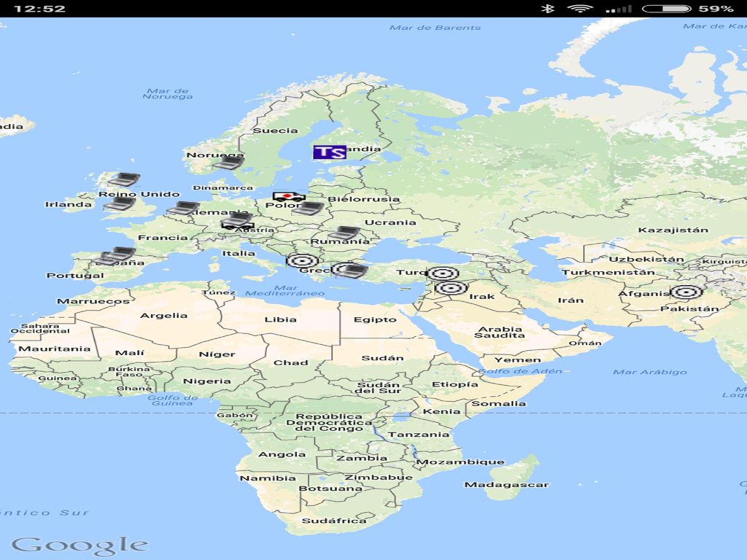The image size is (747, 560).
Task: Tap the Egipto country label
Action: 375,319
